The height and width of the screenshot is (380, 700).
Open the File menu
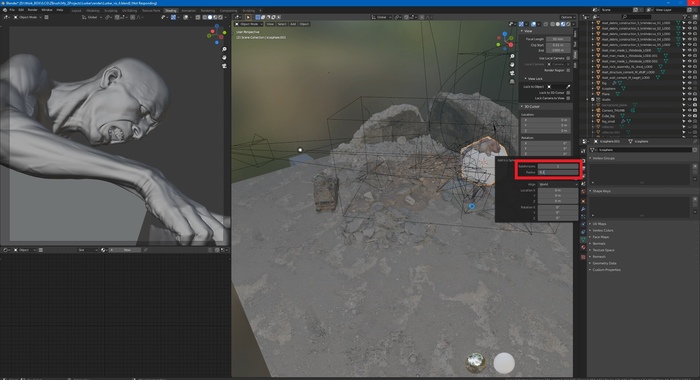pos(12,10)
